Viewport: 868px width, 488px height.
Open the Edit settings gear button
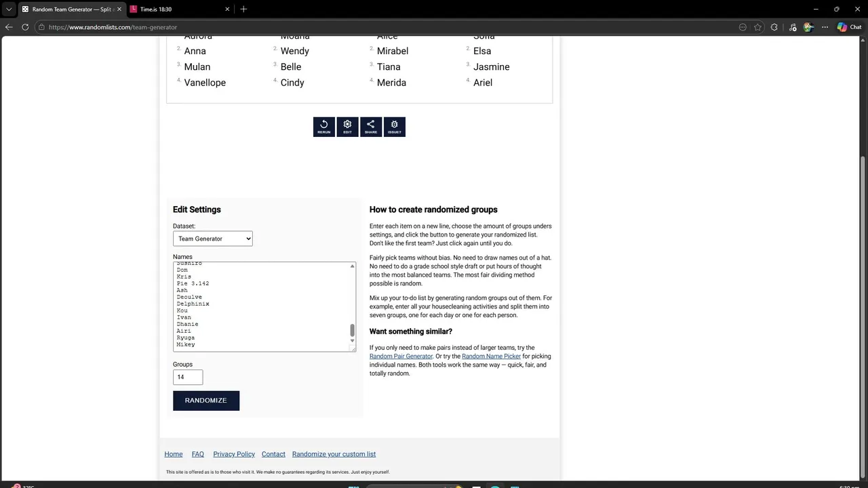(x=347, y=127)
